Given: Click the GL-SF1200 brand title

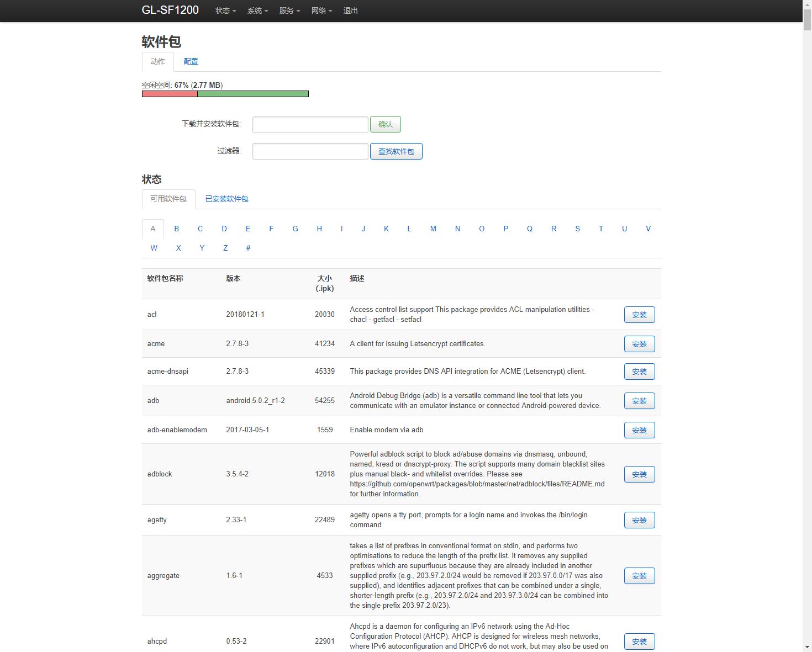Looking at the screenshot, I should (170, 10).
